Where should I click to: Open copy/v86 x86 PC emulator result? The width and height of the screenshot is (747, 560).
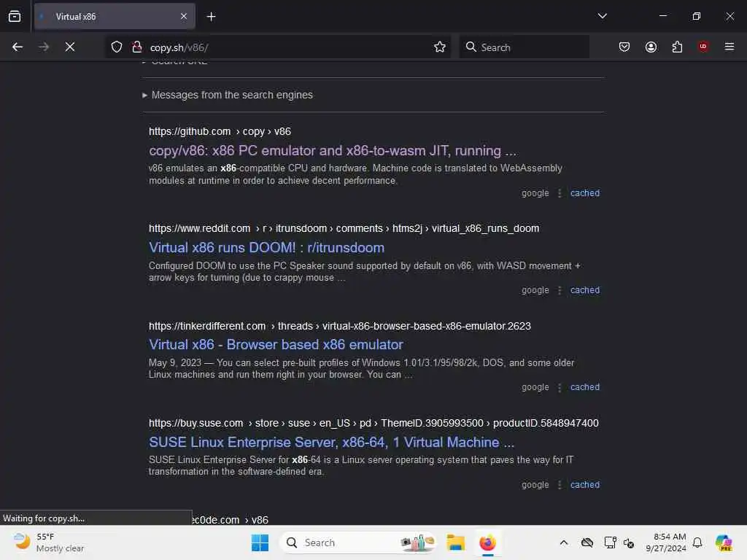[333, 151]
